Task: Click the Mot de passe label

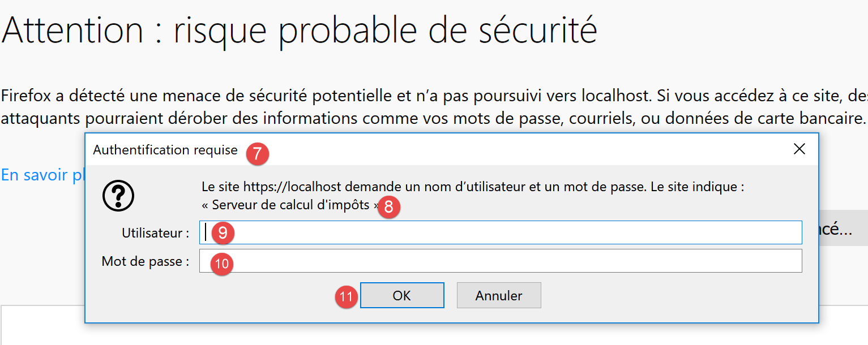Action: [145, 261]
